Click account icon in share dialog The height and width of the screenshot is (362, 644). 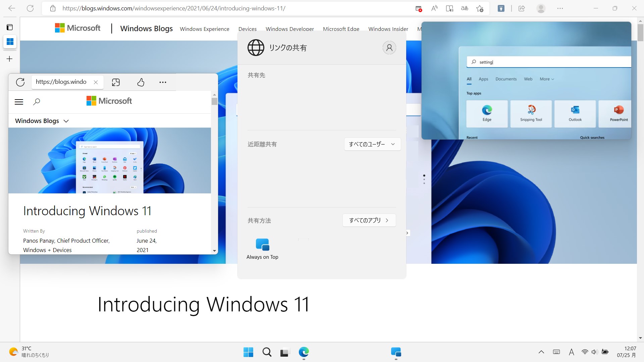(389, 48)
